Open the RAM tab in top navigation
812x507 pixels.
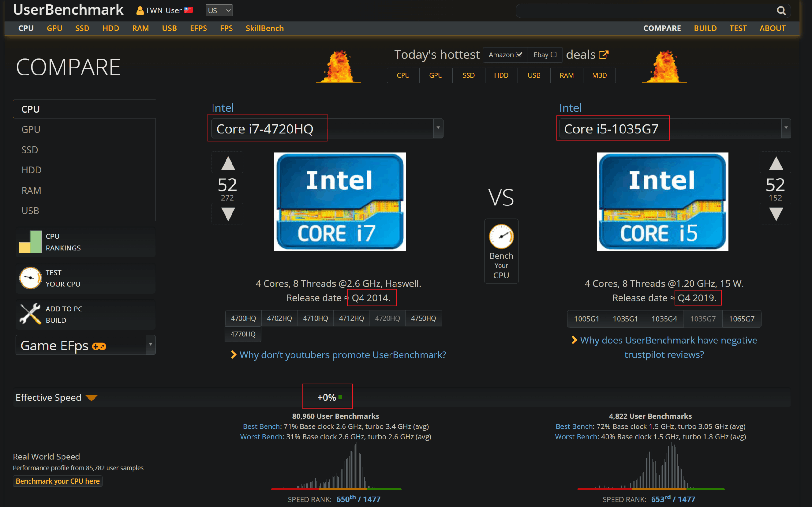[141, 28]
